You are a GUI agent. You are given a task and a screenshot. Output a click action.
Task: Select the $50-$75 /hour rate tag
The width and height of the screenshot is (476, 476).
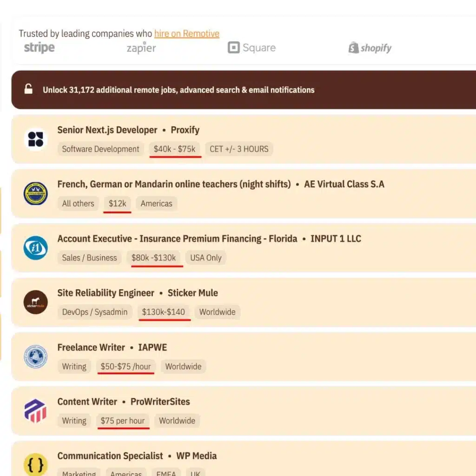pyautogui.click(x=126, y=366)
